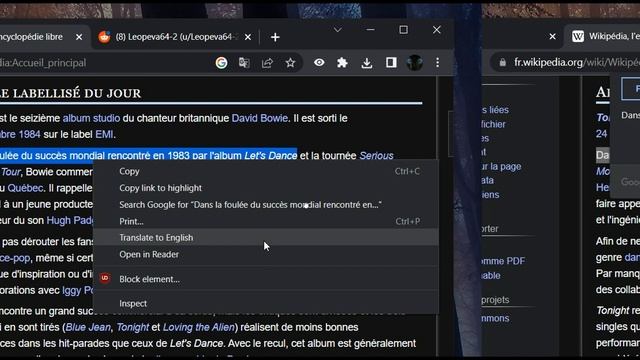The image size is (640, 360).
Task: Select Translate to English menu entry
Action: pyautogui.click(x=266, y=238)
